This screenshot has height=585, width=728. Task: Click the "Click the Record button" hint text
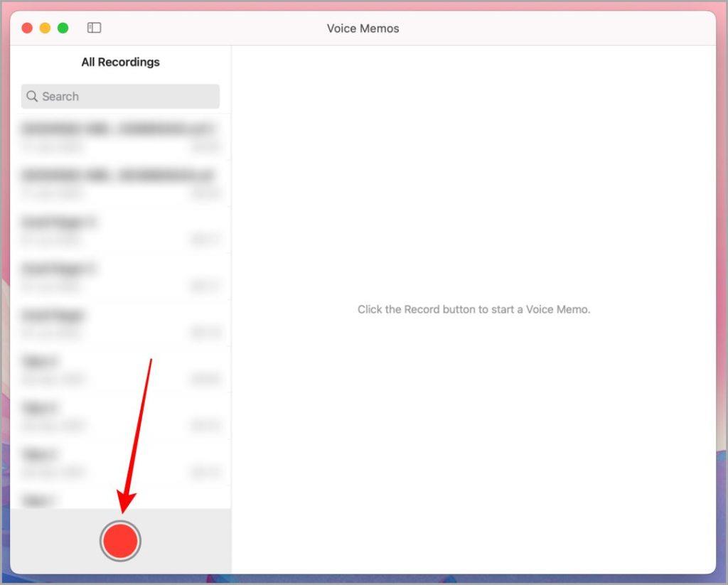[473, 309]
